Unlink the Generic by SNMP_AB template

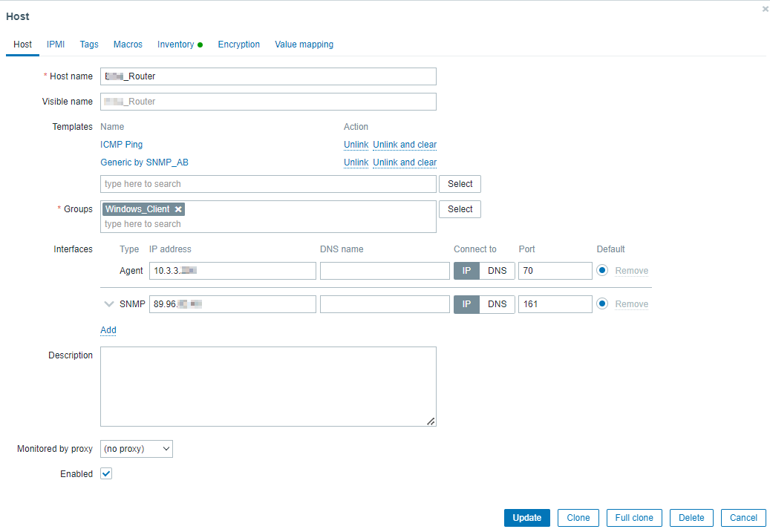pos(356,162)
